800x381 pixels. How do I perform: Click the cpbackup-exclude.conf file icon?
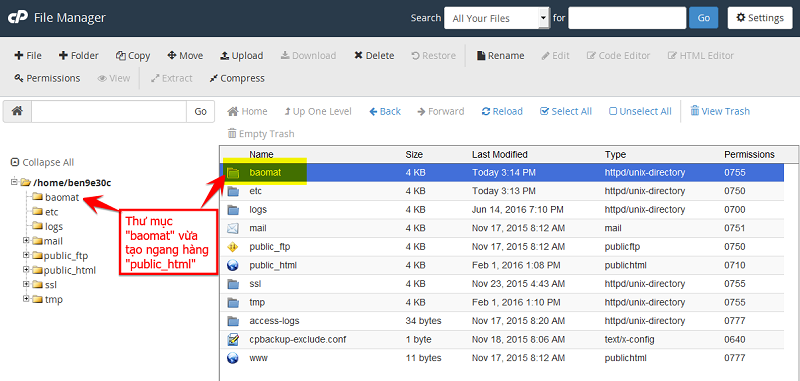coord(233,339)
